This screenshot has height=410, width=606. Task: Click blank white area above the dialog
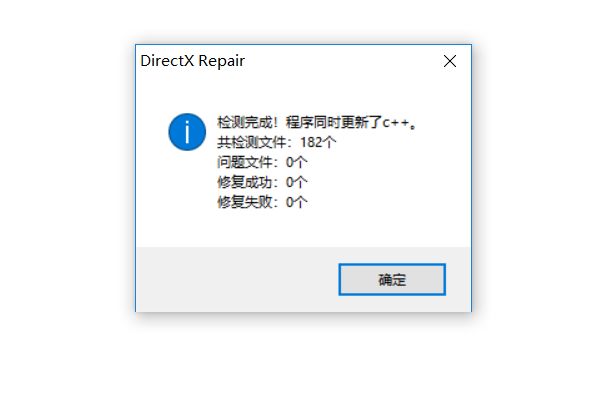tap(303, 19)
